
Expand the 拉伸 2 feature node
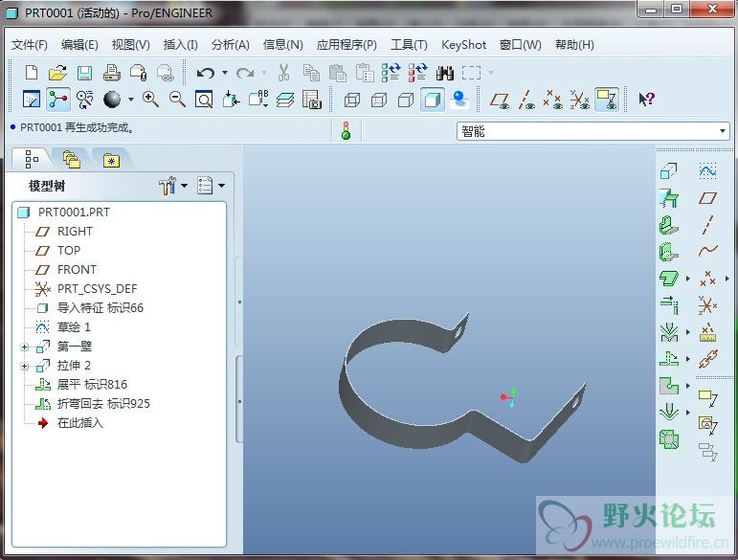click(x=25, y=366)
